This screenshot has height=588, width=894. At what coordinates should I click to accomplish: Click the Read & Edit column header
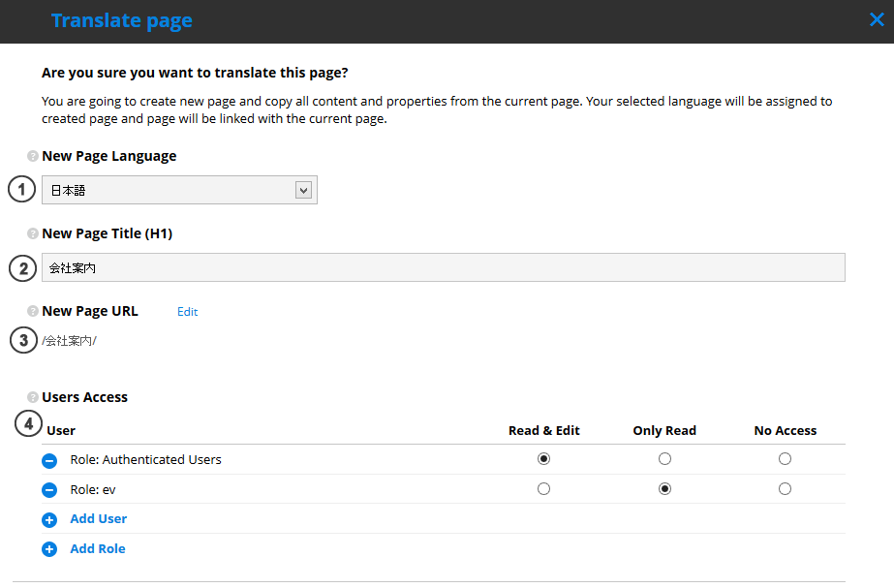tap(544, 431)
